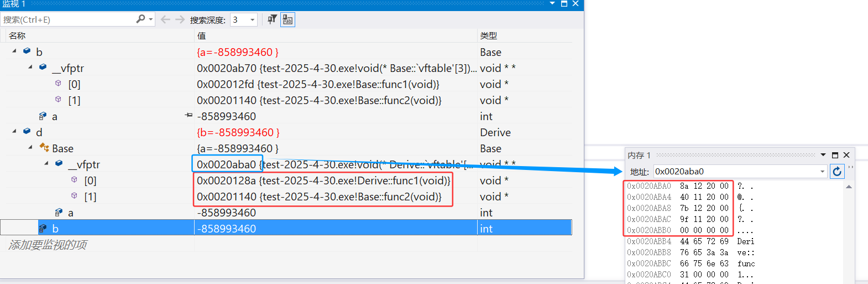Screen dimensions: 868x284
Task: Click the cube icon of Derive's __vfptr
Action: click(x=59, y=163)
